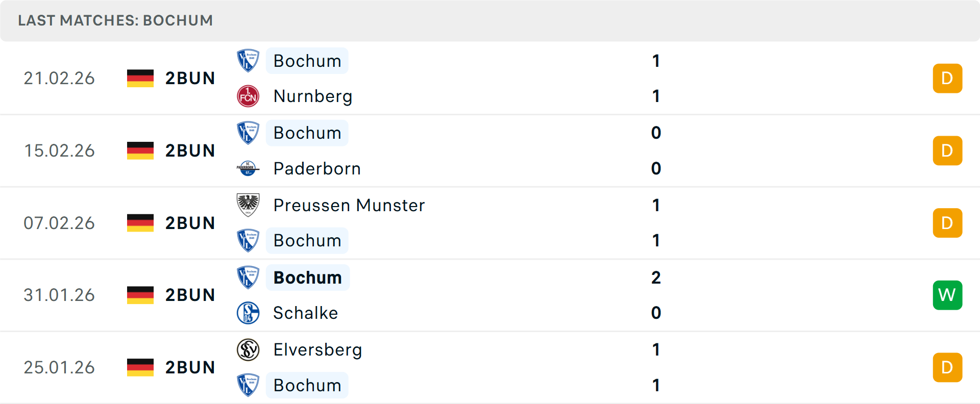Click the Paderborn club crest
The width and height of the screenshot is (980, 404).
248,168
